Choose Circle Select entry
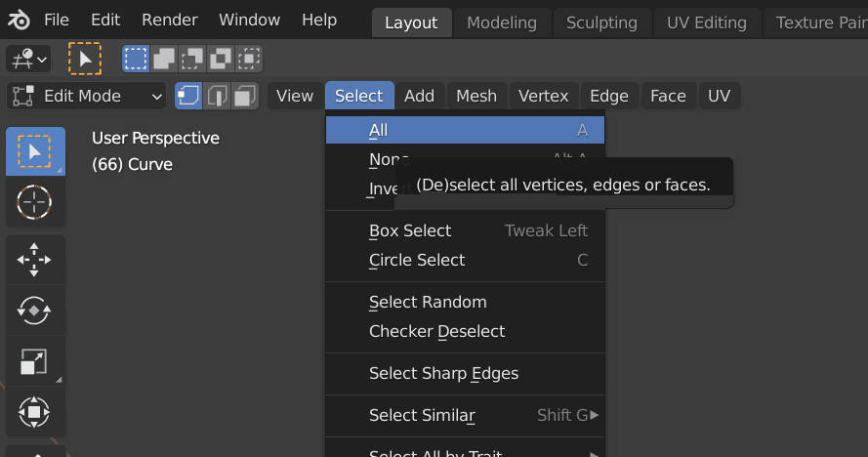This screenshot has width=868, height=457. click(x=465, y=261)
